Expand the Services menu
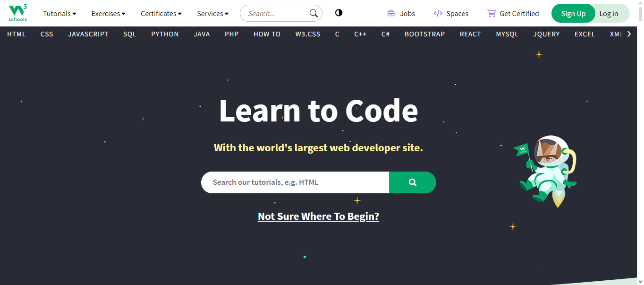This screenshot has width=644, height=285. [212, 13]
